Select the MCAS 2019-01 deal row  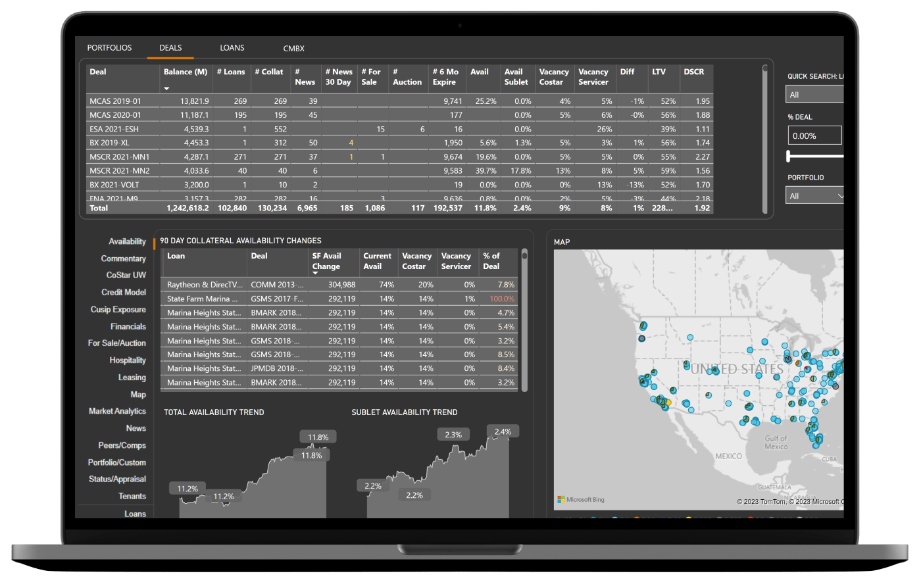(x=116, y=101)
